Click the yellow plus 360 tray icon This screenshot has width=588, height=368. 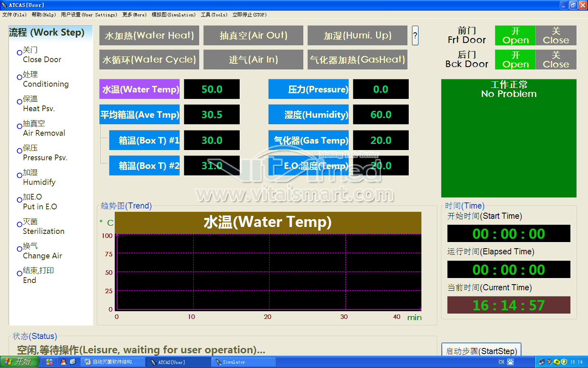(557, 362)
